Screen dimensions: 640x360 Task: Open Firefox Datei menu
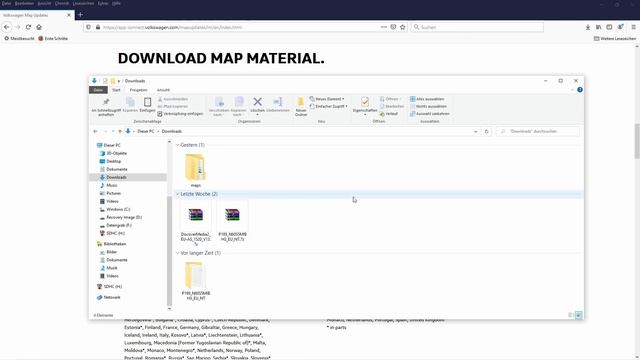click(7, 3)
